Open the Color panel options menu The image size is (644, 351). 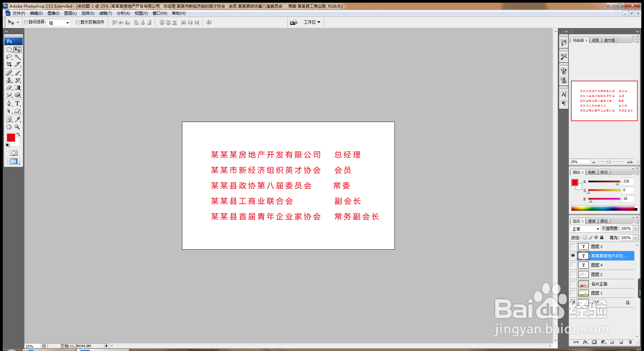pyautogui.click(x=637, y=174)
